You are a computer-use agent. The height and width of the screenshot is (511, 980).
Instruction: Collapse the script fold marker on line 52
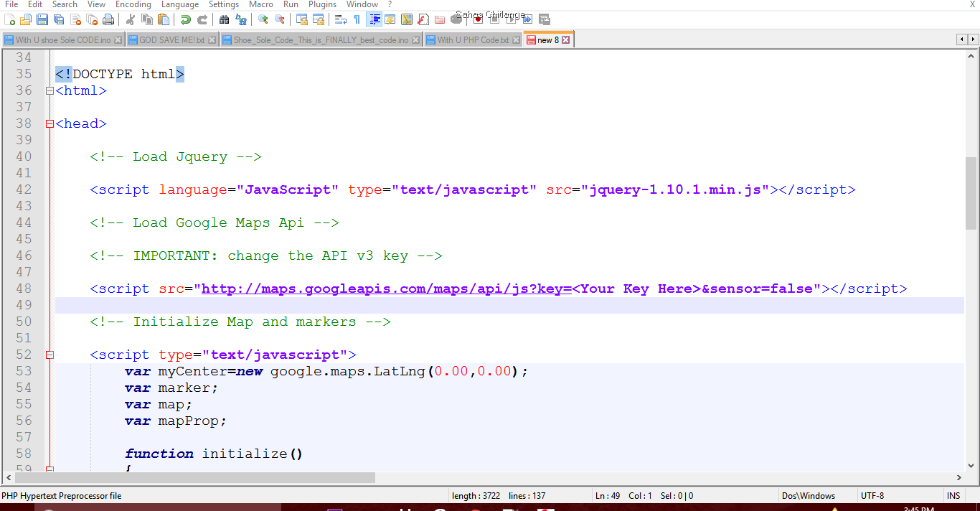pyautogui.click(x=50, y=355)
